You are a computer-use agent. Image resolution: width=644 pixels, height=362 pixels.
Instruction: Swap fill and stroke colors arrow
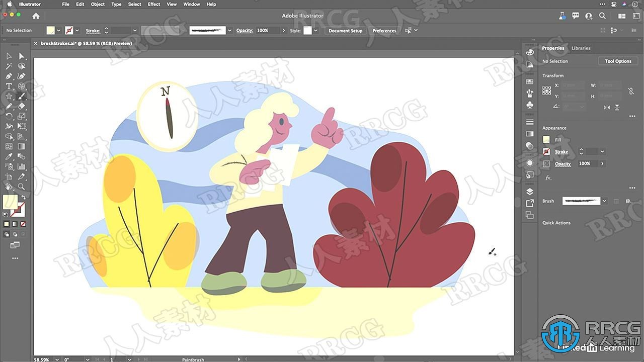coord(23,198)
